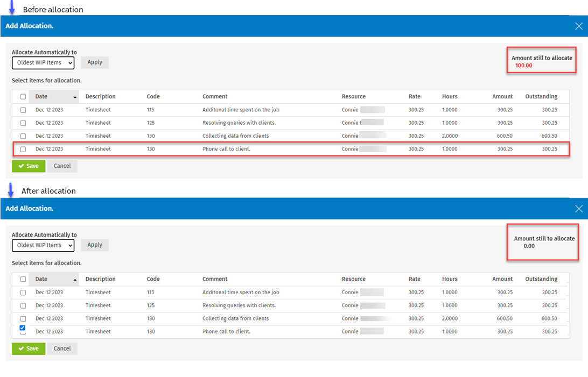The image size is (588, 377).
Task: Click Comment column header in After allocation table
Action: pyautogui.click(x=215, y=279)
